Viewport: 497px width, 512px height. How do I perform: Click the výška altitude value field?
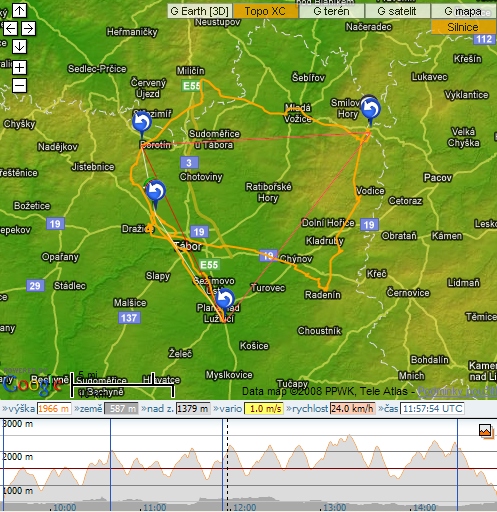[54, 409]
